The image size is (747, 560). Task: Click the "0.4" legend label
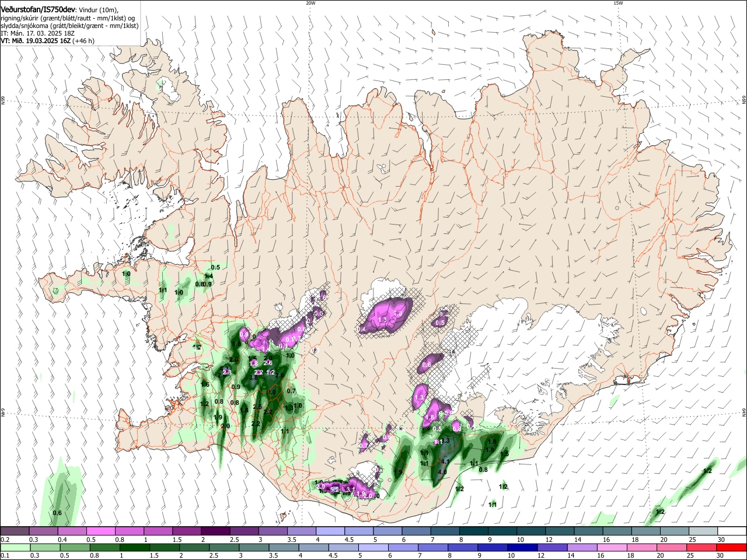coord(63,540)
